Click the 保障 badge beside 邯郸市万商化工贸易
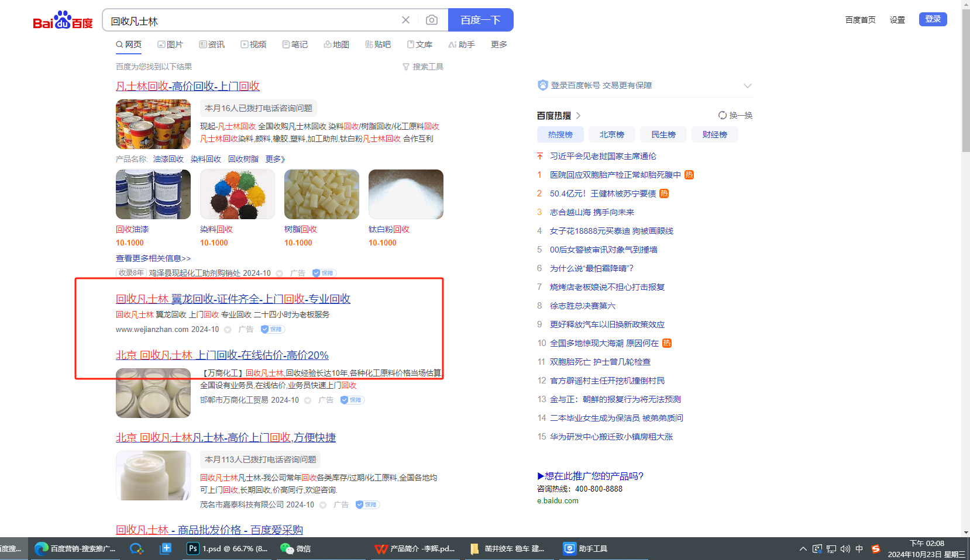This screenshot has height=560, width=970. [x=352, y=400]
